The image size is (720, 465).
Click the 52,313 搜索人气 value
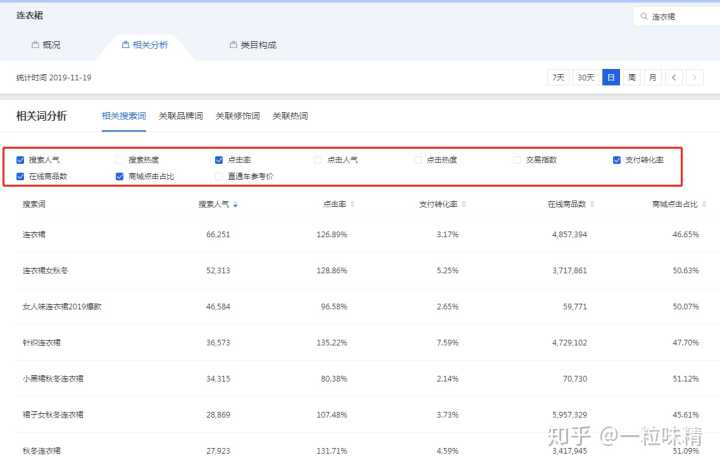click(x=218, y=270)
